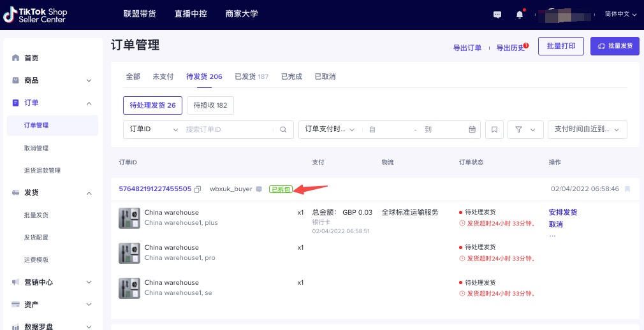The width and height of the screenshot is (644, 330).
Task: Open the 订单支付时... time type dropdown
Action: pos(330,129)
